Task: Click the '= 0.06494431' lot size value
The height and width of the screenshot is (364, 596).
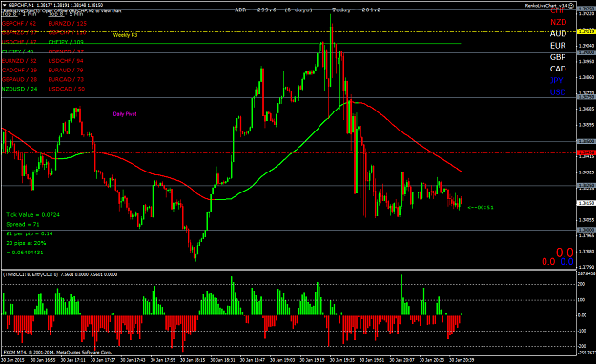Action: click(x=25, y=253)
